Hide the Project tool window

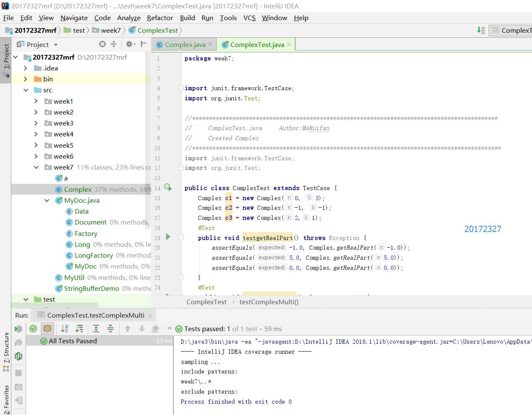(x=144, y=44)
